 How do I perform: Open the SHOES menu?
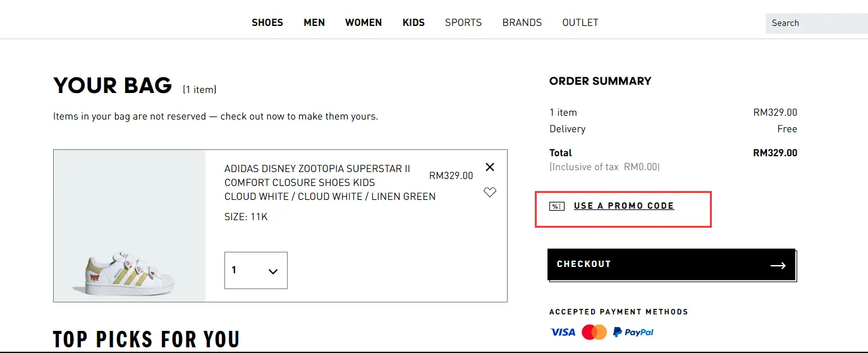[267, 23]
